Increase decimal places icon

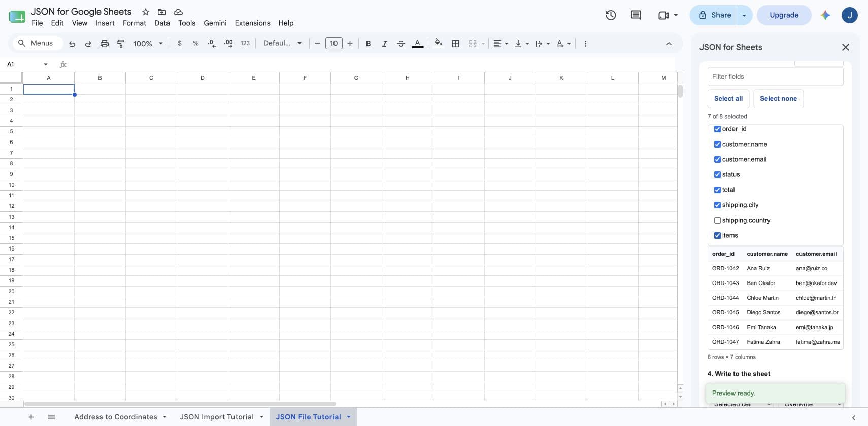point(228,43)
